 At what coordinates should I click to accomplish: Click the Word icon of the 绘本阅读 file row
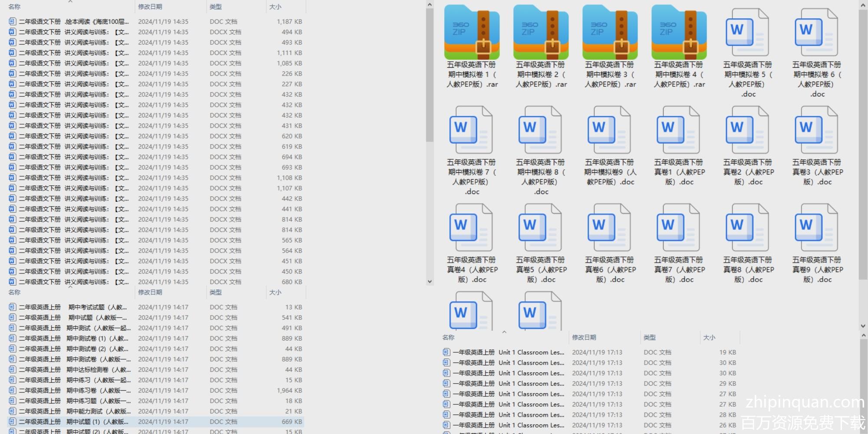[12, 21]
